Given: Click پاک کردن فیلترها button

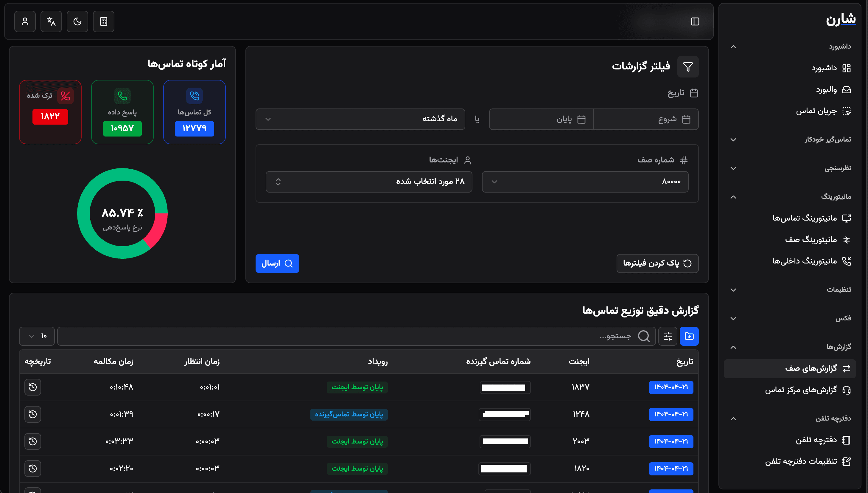Looking at the screenshot, I should click(658, 263).
